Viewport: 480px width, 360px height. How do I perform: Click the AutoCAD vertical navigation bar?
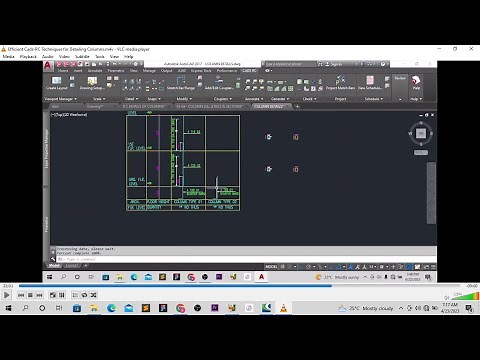pos(431,193)
